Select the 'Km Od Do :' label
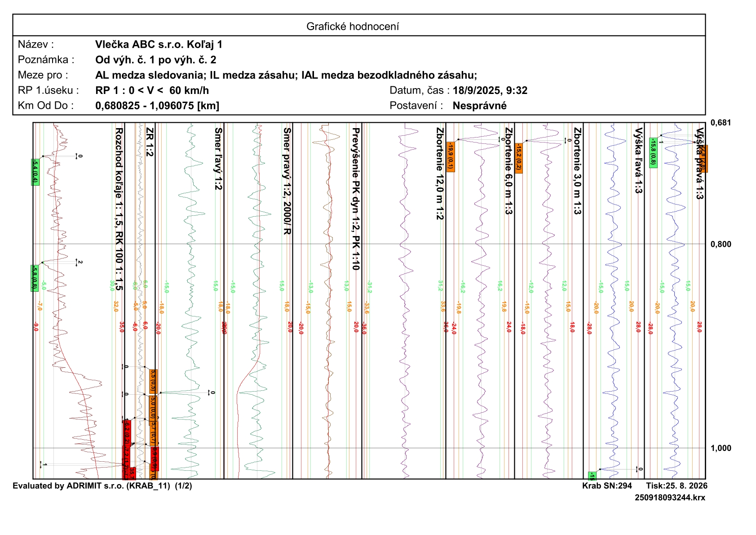The image size is (756, 535). click(x=46, y=106)
